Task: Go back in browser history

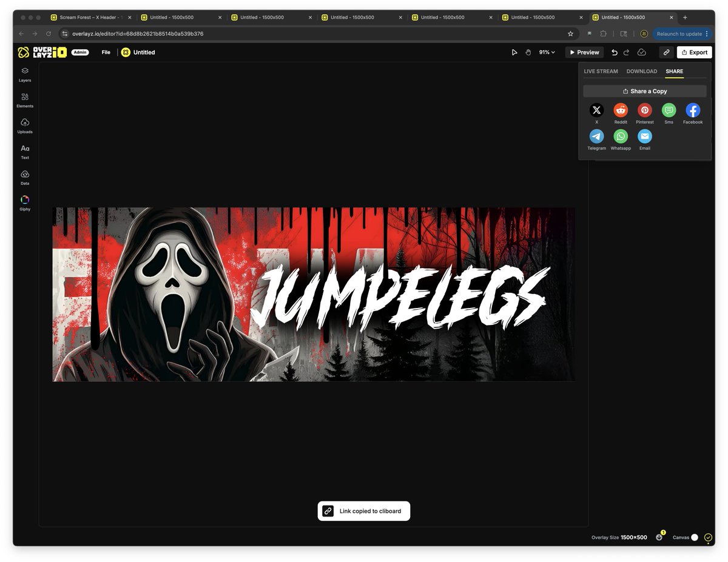Action: (x=22, y=34)
